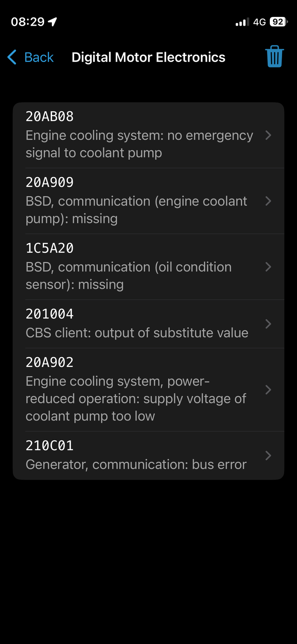Open chevron for CBS client fault 201004
Viewport: 297px width, 644px height.
268,324
